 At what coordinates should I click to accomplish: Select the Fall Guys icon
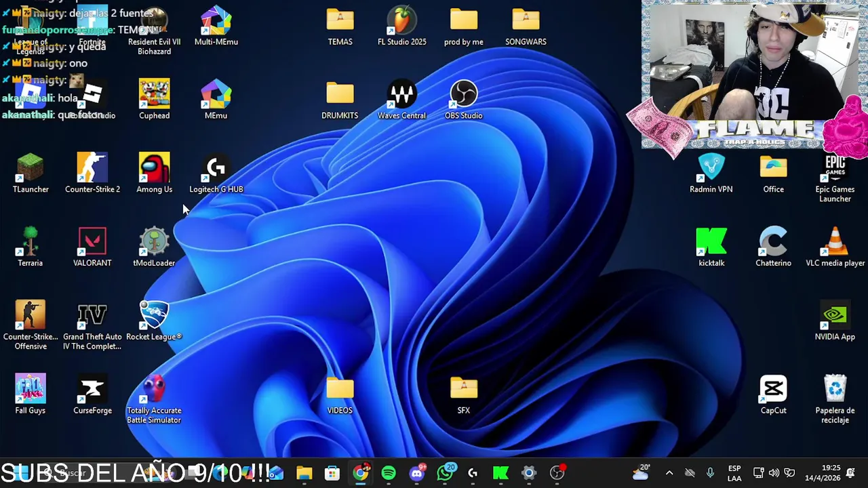coord(31,394)
